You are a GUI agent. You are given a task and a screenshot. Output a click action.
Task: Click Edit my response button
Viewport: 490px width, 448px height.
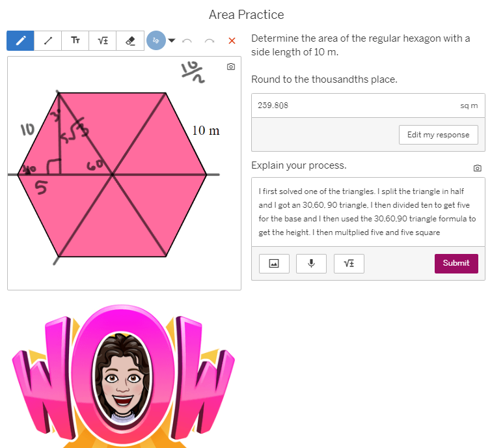(x=438, y=135)
